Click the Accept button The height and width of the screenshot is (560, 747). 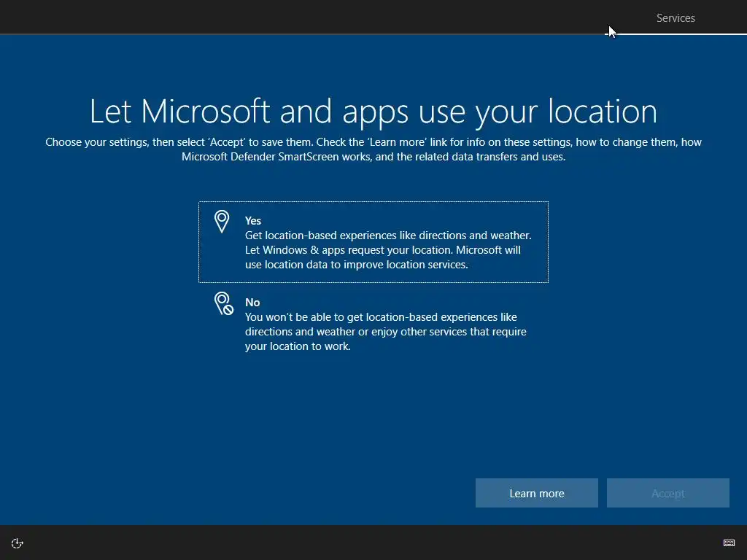(x=668, y=493)
